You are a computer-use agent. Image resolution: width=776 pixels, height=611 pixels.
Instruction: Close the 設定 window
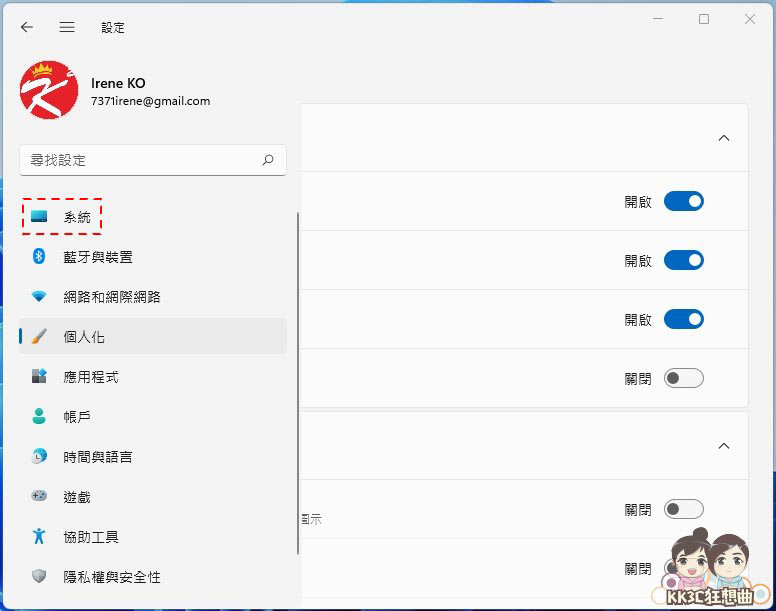click(x=750, y=19)
